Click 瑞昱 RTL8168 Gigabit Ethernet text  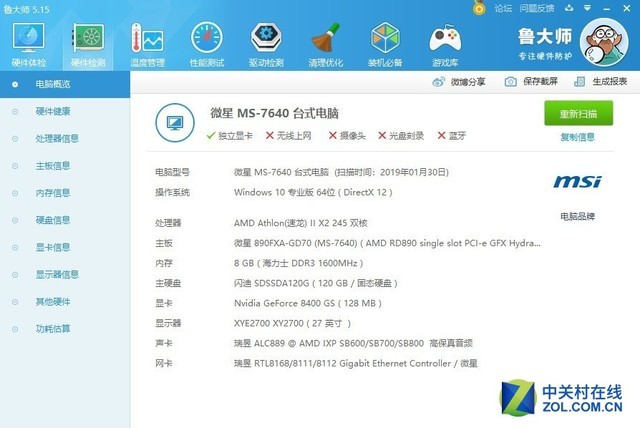tap(356, 363)
